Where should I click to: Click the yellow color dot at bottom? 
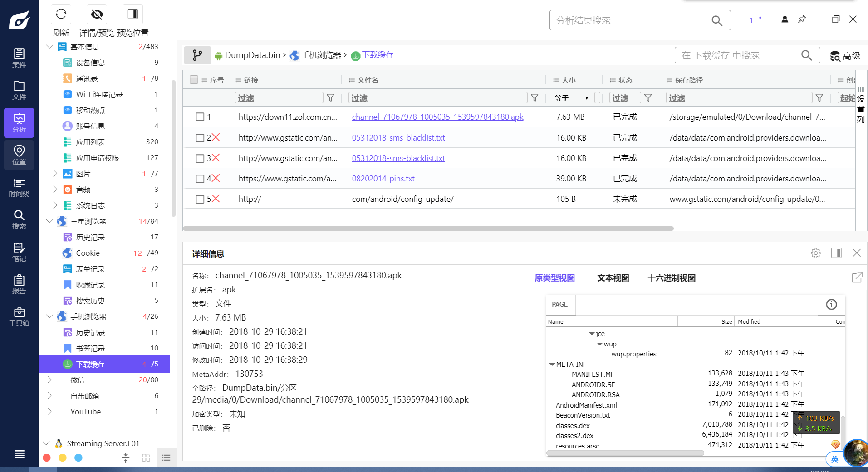click(x=63, y=458)
